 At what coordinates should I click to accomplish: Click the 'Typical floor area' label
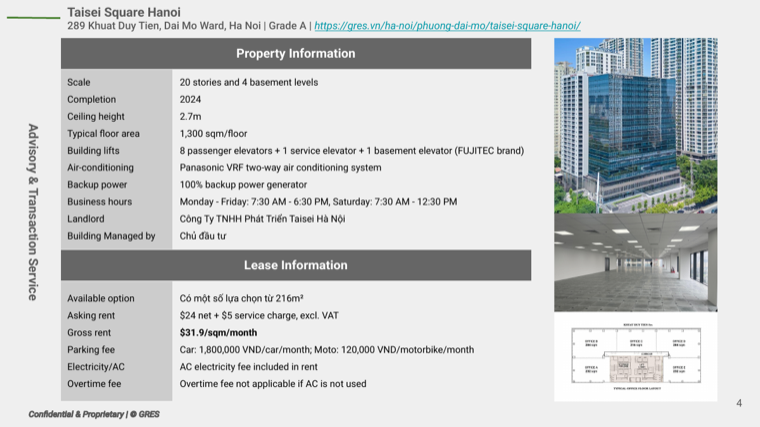[x=103, y=133]
